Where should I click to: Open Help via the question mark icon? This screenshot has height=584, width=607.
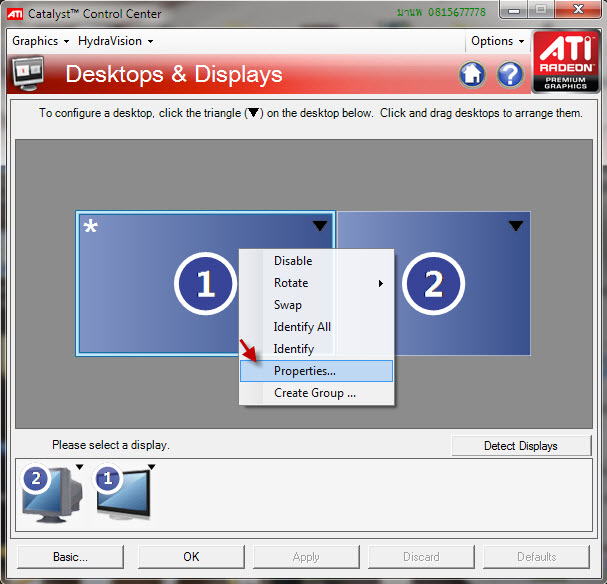tap(510, 74)
